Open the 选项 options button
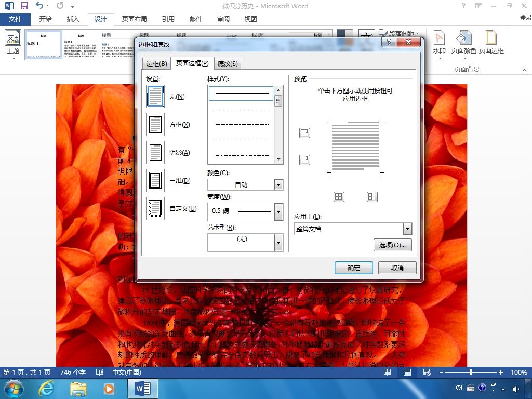Image resolution: width=532 pixels, height=399 pixels. (x=393, y=245)
